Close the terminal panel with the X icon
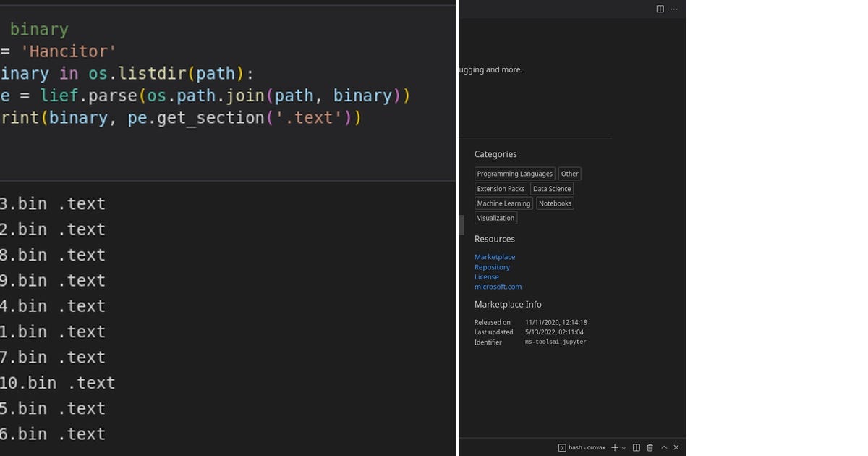The width and height of the screenshot is (868, 456). 676,447
